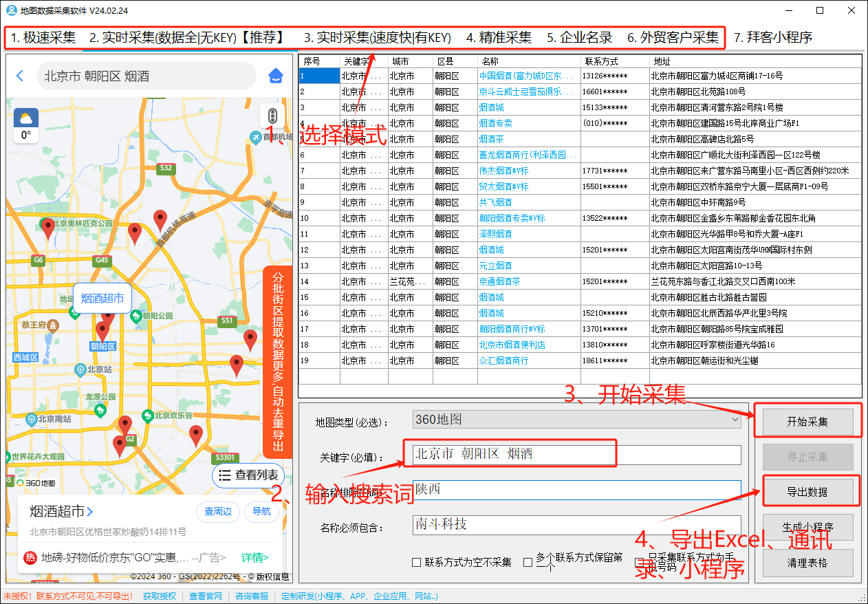Click the S51 highway shield on map
The height and width of the screenshot is (604, 868).
tap(226, 321)
